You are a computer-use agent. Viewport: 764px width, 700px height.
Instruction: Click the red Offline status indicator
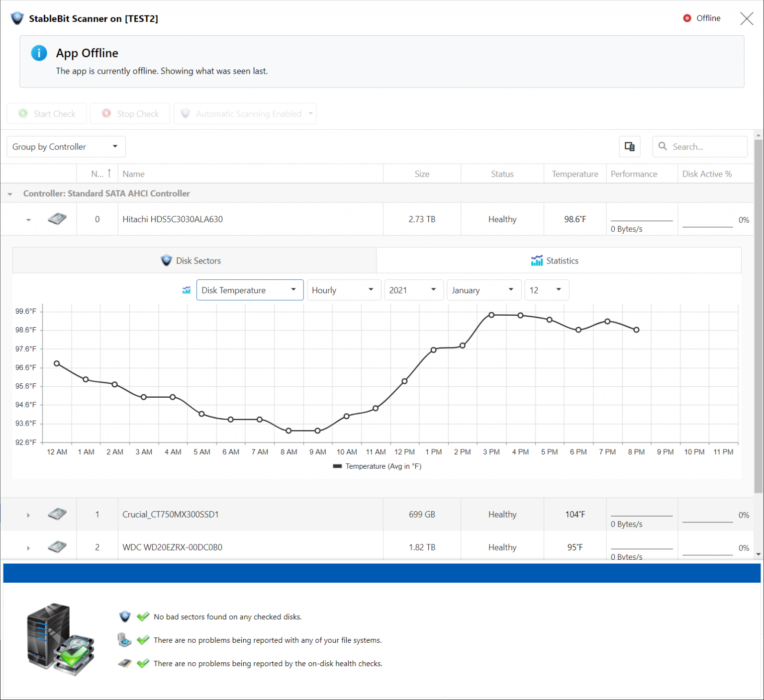click(687, 18)
